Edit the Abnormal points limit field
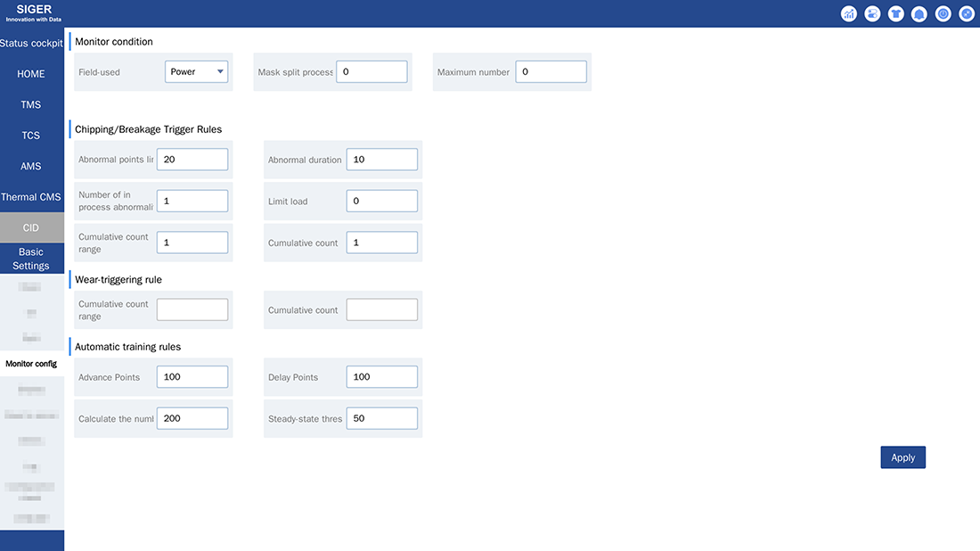The height and width of the screenshot is (551, 980). click(192, 160)
